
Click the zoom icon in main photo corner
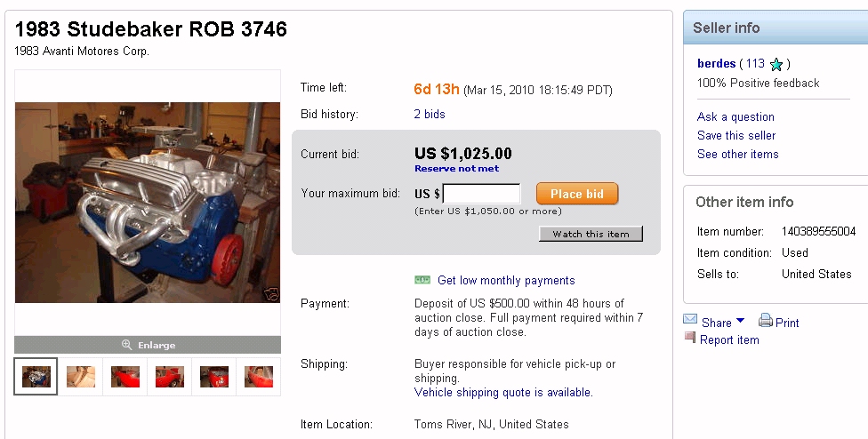270,294
